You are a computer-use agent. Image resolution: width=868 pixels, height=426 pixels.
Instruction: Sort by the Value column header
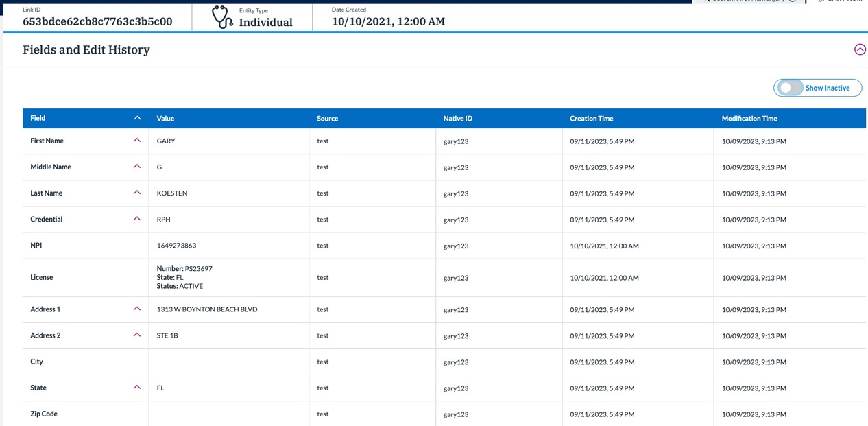click(165, 119)
